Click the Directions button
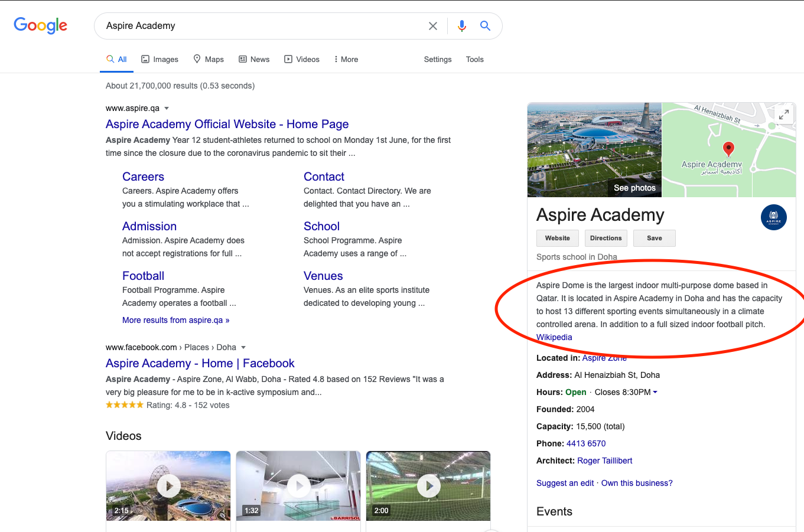 pos(606,238)
